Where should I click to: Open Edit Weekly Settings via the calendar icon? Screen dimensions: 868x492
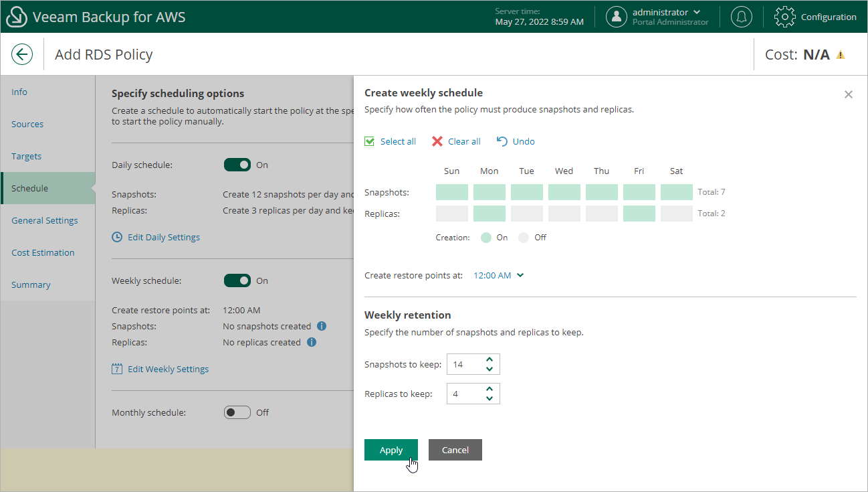[117, 369]
